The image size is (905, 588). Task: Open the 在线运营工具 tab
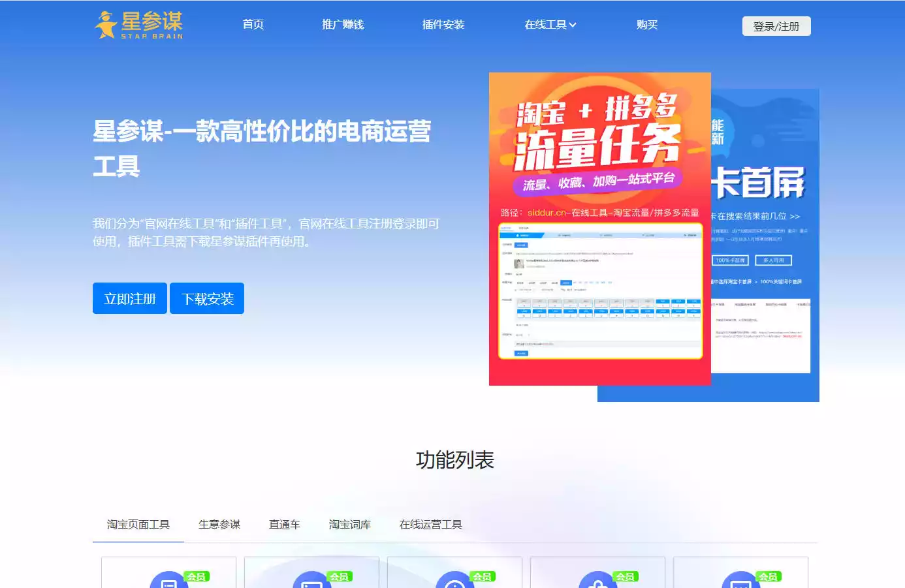431,525
